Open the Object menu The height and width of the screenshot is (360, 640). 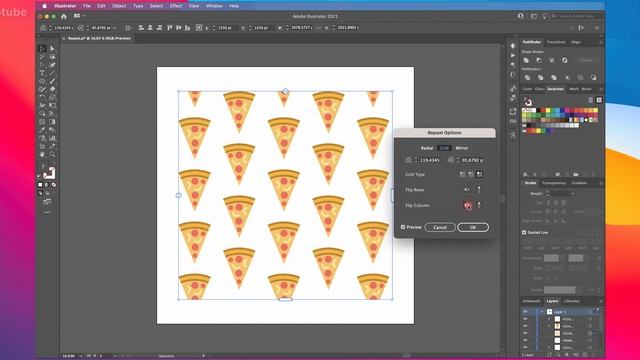(x=119, y=6)
